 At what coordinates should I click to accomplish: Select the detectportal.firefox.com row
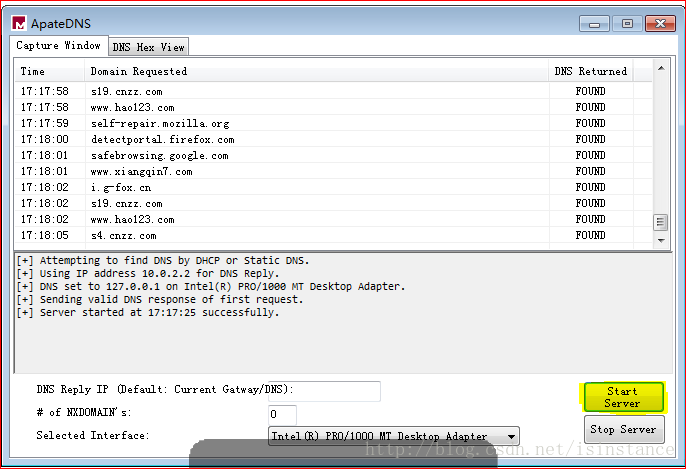pos(333,139)
